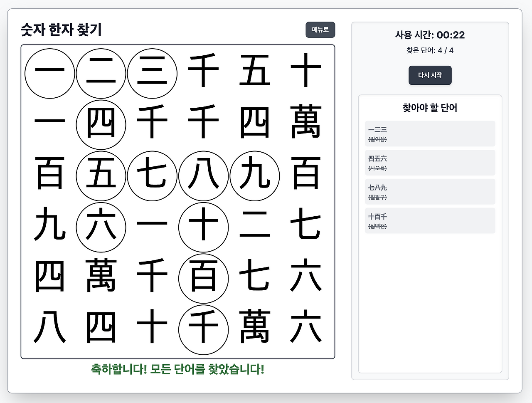Click the 十百千 (십백천) word entry
The width and height of the screenshot is (532, 403).
pyautogui.click(x=430, y=221)
